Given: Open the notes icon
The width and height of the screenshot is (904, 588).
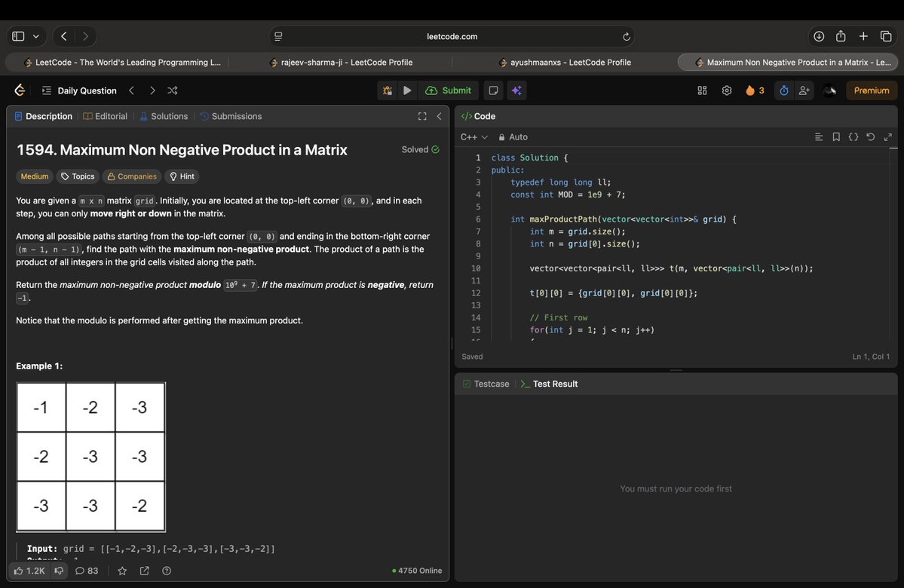Looking at the screenshot, I should (x=493, y=90).
